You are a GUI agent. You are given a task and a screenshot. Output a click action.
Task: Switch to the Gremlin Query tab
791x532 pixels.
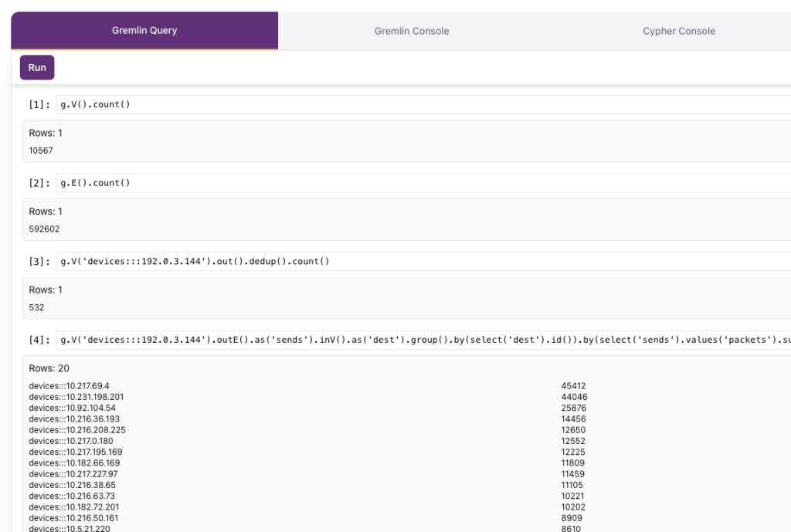coord(144,30)
